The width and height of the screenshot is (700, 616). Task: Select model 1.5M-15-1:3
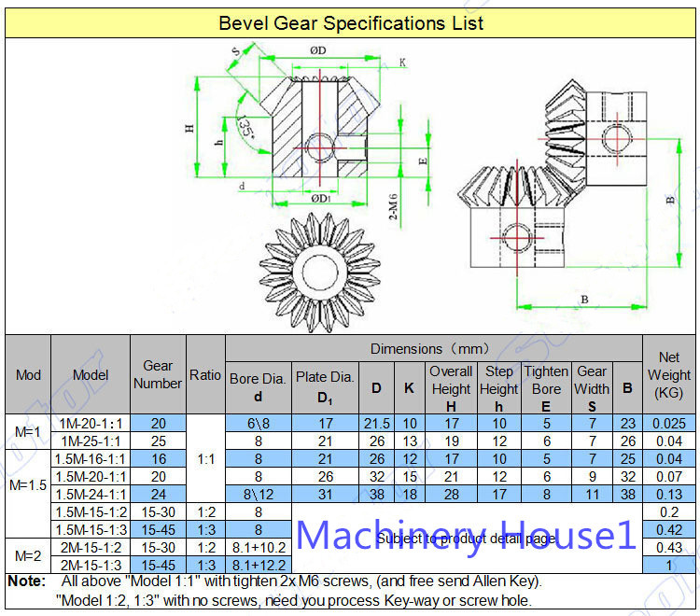[91, 530]
